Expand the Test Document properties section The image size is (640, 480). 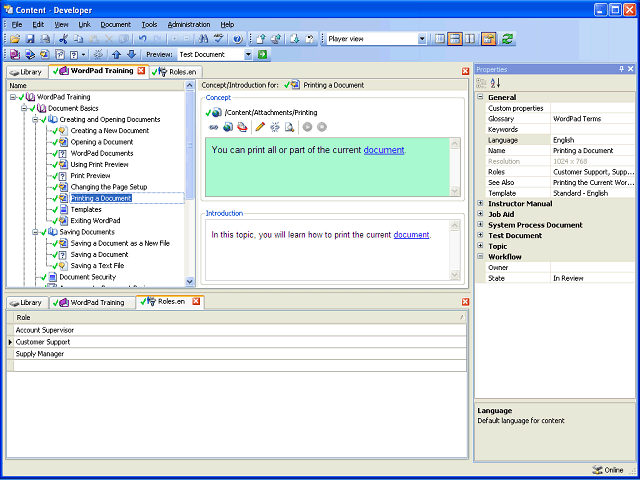point(480,235)
